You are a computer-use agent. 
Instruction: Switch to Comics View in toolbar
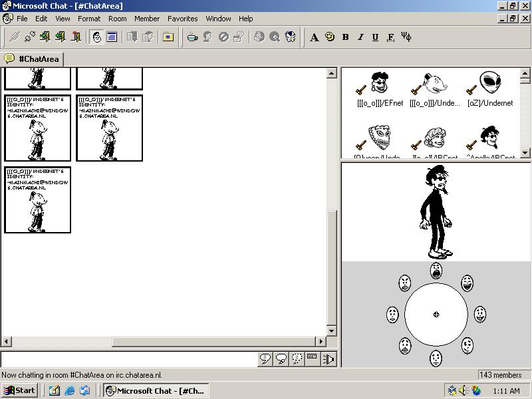(x=96, y=37)
